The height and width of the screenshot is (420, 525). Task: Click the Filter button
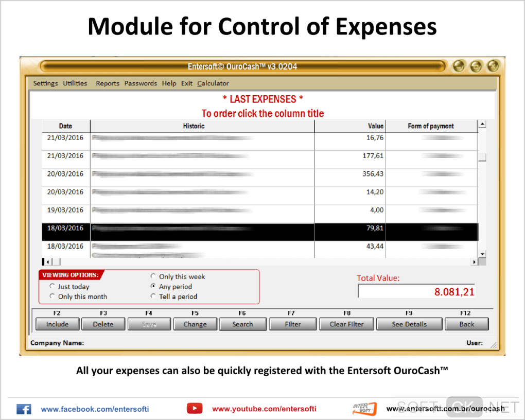[293, 324]
